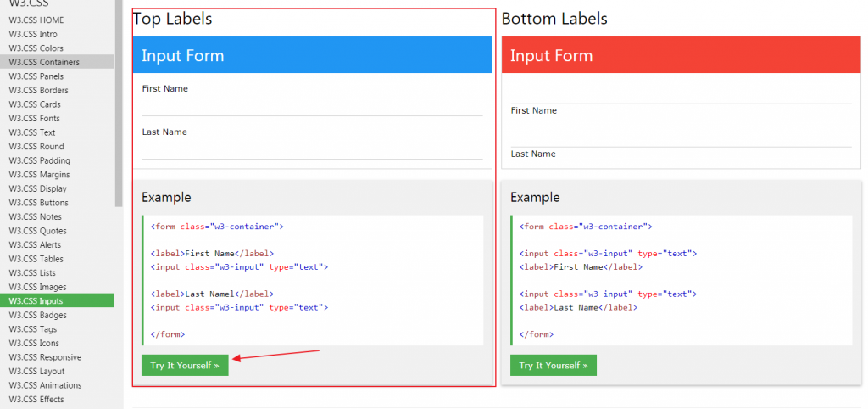Open the W3.CSS Tables chapter
868x409 pixels.
click(36, 259)
